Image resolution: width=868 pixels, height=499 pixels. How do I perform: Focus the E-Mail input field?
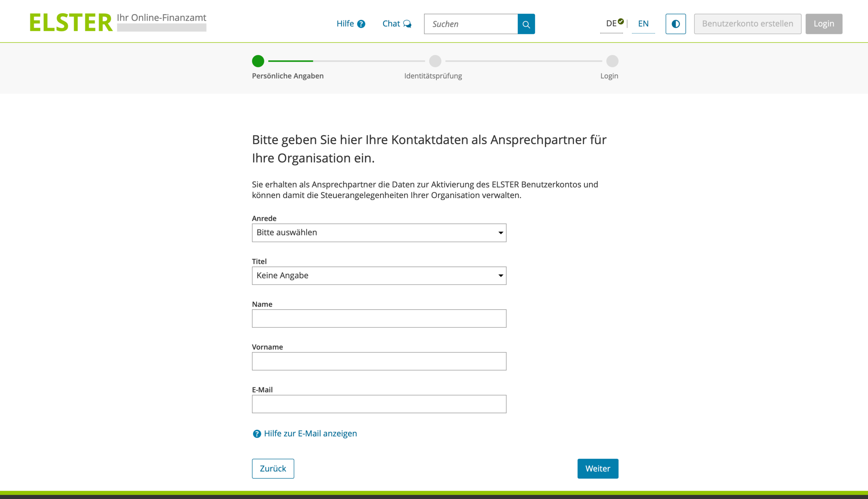click(379, 404)
